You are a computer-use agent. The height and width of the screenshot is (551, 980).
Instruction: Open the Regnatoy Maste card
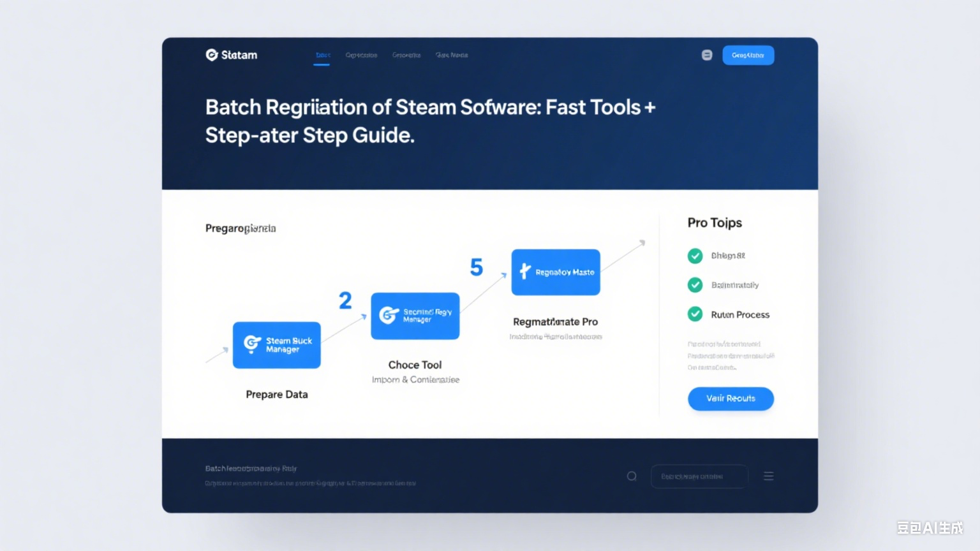pyautogui.click(x=556, y=272)
